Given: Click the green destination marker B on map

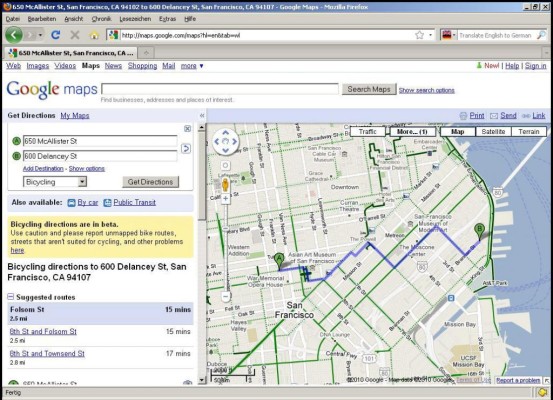Looking at the screenshot, I should tap(479, 232).
